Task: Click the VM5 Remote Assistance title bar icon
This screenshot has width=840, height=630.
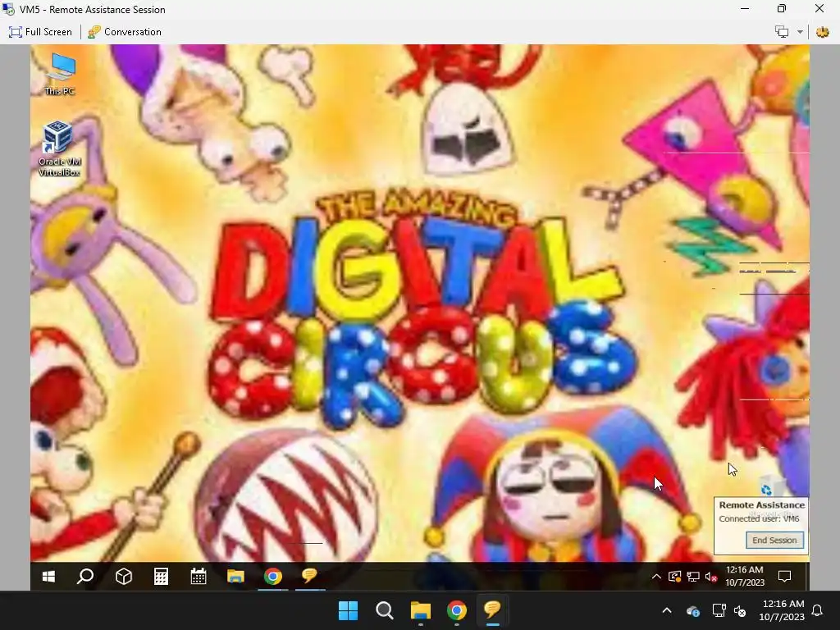Action: click(x=8, y=9)
